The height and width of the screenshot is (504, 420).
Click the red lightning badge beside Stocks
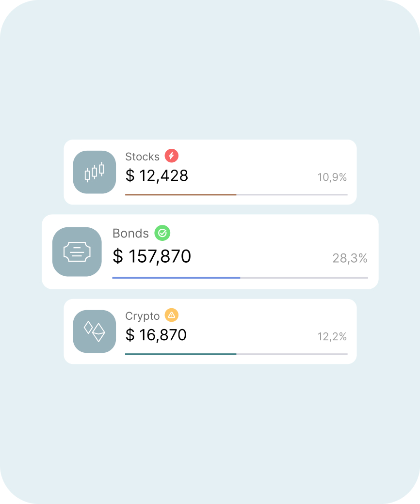[171, 156]
